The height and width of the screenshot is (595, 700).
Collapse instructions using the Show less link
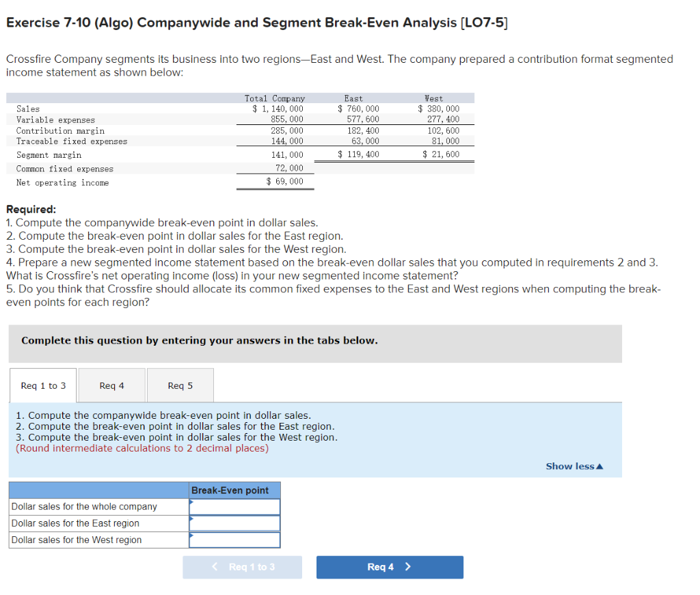[569, 465]
